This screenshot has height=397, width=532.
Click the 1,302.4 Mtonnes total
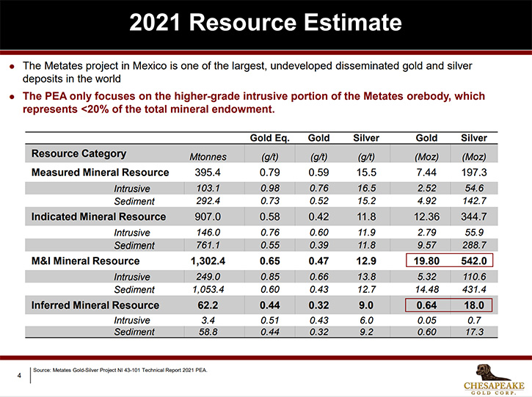208,261
